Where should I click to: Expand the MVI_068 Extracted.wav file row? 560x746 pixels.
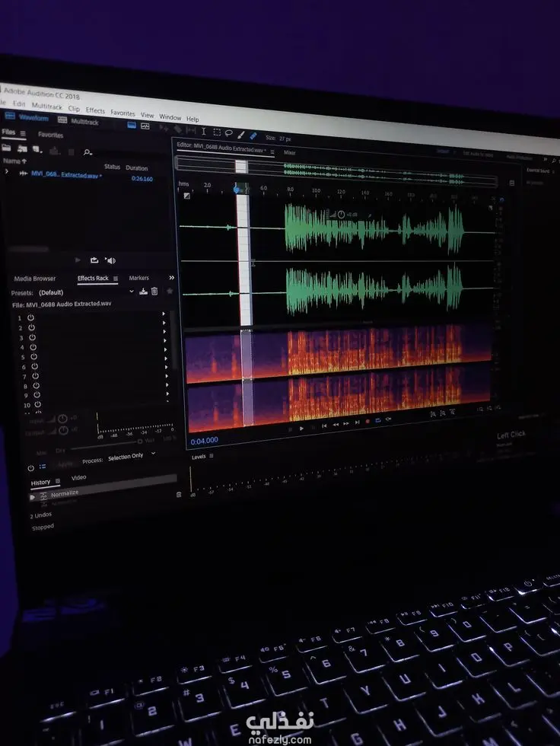tap(7, 171)
